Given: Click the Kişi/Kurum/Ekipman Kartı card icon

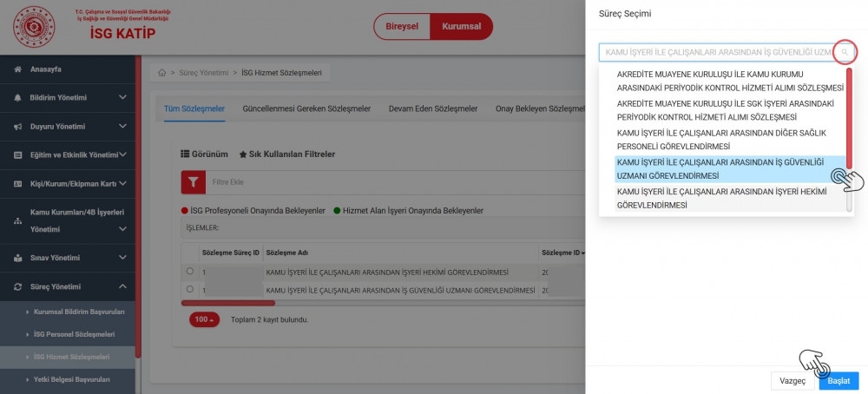Looking at the screenshot, I should (17, 184).
